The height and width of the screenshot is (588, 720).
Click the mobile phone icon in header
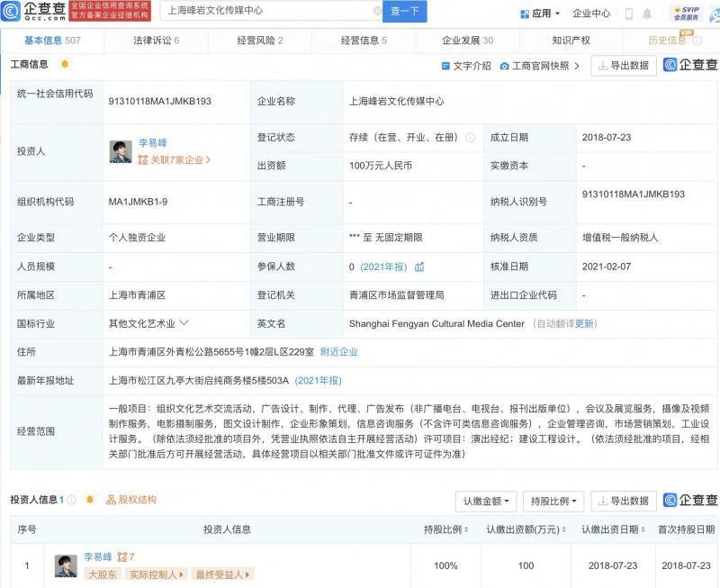[628, 14]
